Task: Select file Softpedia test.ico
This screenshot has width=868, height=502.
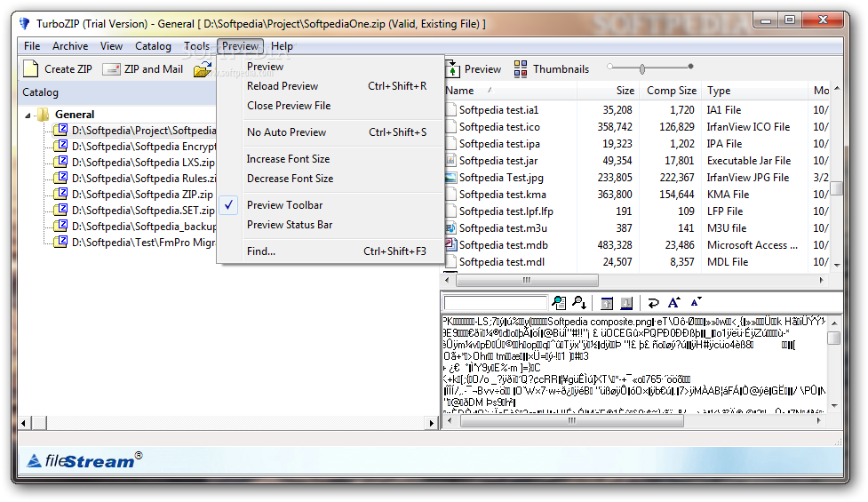Action: click(x=499, y=127)
